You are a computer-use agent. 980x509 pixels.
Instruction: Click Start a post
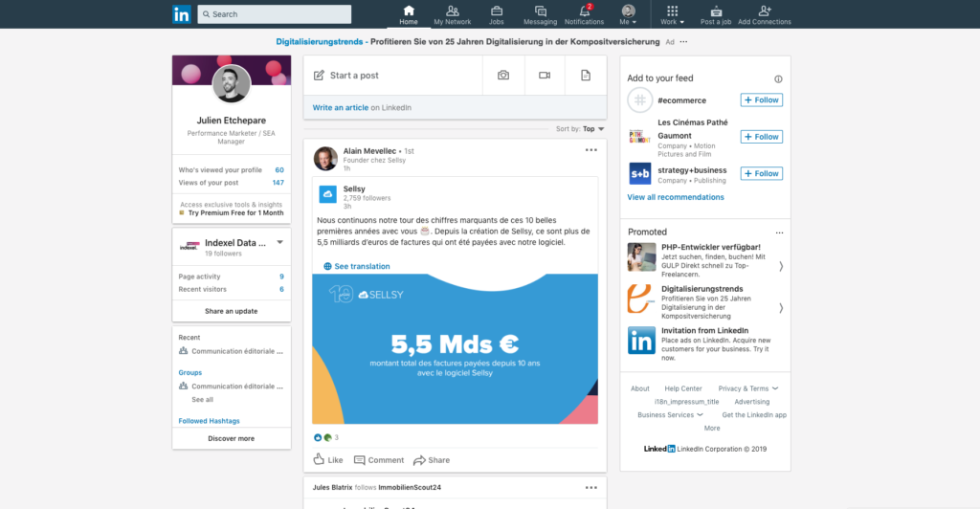[392, 75]
